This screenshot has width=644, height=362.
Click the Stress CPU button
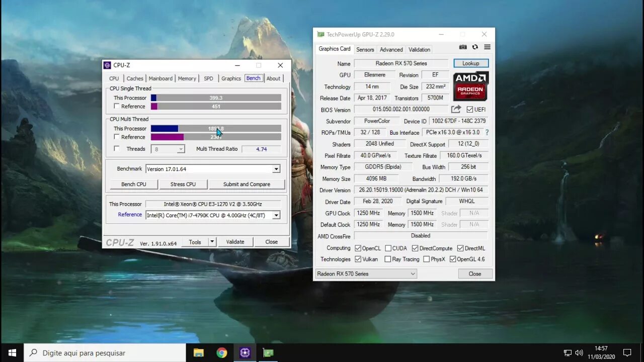[183, 185]
